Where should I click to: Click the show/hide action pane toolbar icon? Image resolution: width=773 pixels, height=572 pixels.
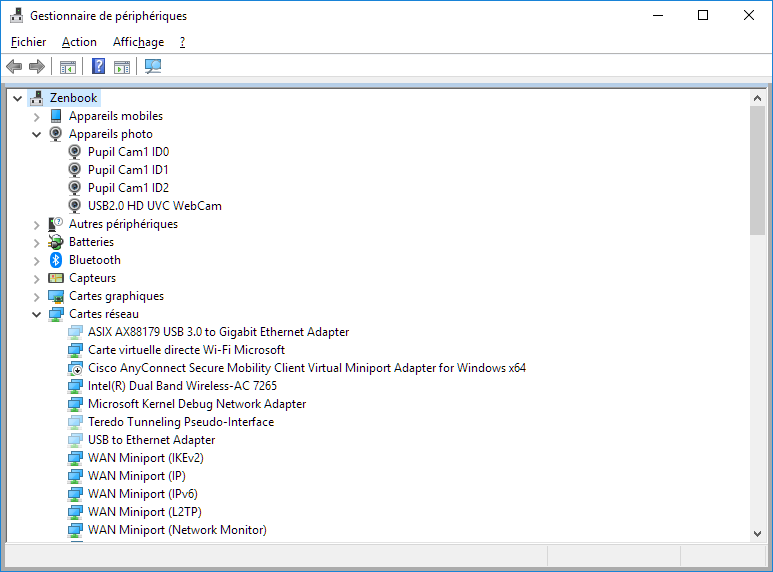pyautogui.click(x=122, y=67)
